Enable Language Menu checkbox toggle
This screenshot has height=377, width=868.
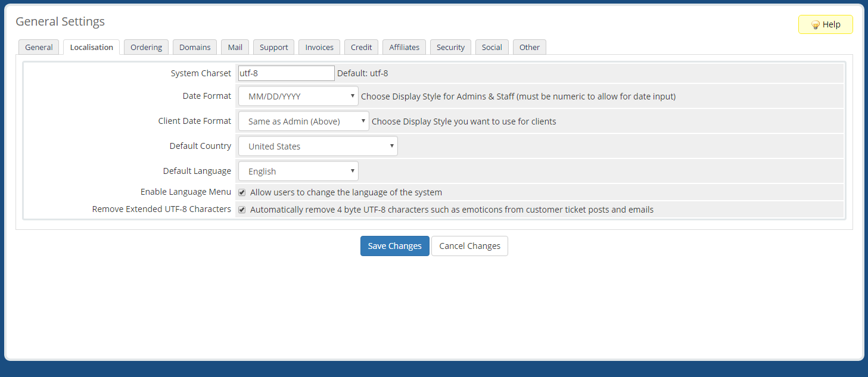coord(242,193)
